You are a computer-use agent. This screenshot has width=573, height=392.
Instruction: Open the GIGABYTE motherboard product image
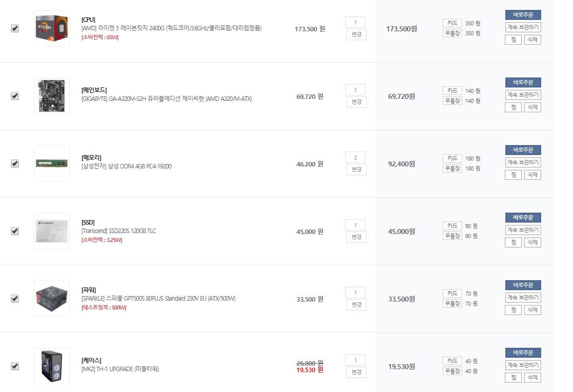(52, 96)
